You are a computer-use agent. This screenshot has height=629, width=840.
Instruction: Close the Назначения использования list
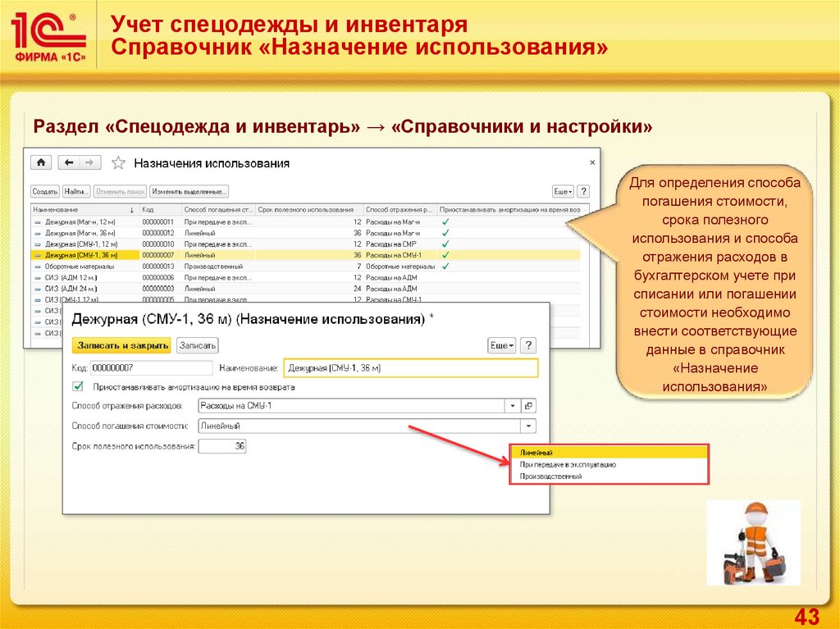pos(592,162)
